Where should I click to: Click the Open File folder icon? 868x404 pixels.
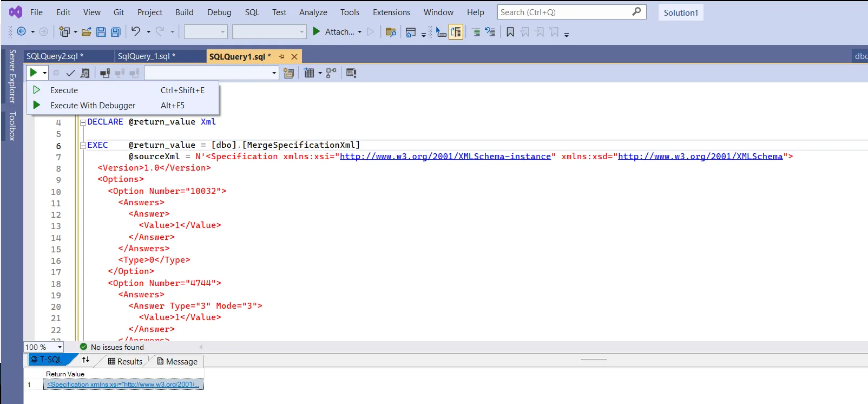[x=87, y=32]
